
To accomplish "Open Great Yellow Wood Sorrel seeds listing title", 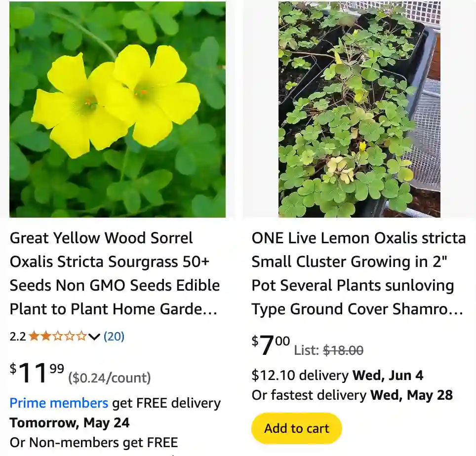I will [115, 273].
